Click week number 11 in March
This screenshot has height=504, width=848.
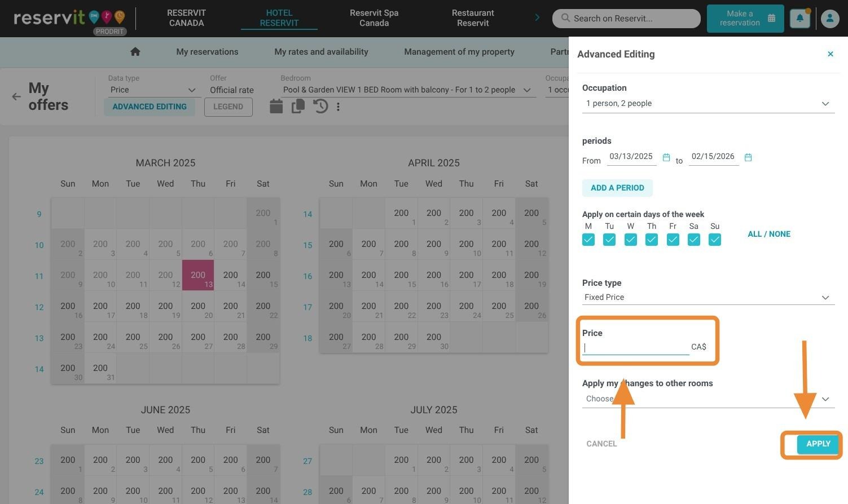pos(39,276)
